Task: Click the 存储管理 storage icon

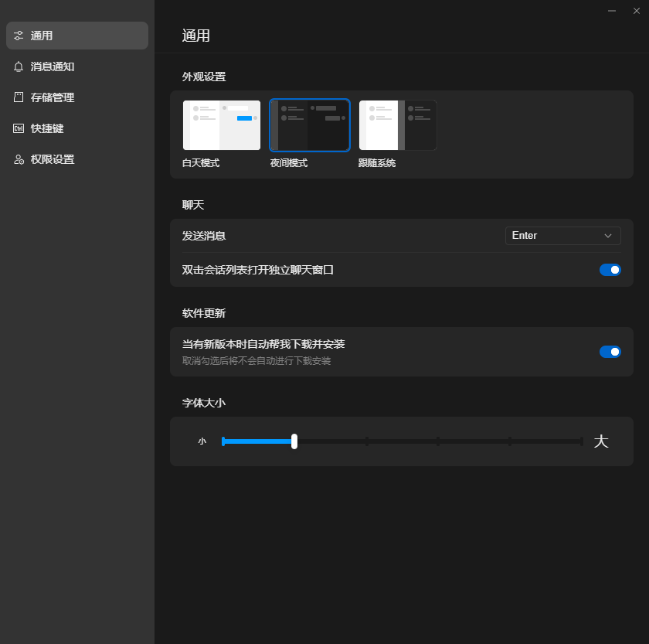Action: coord(19,97)
